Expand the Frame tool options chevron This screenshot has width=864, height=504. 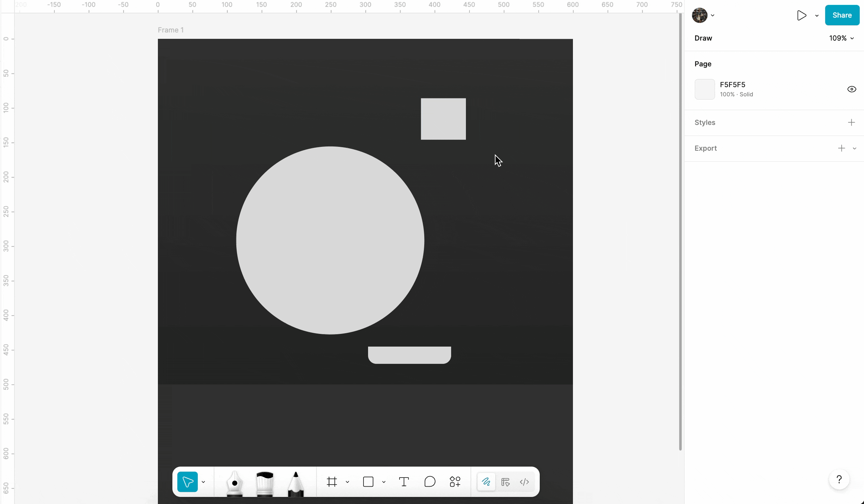tap(348, 481)
